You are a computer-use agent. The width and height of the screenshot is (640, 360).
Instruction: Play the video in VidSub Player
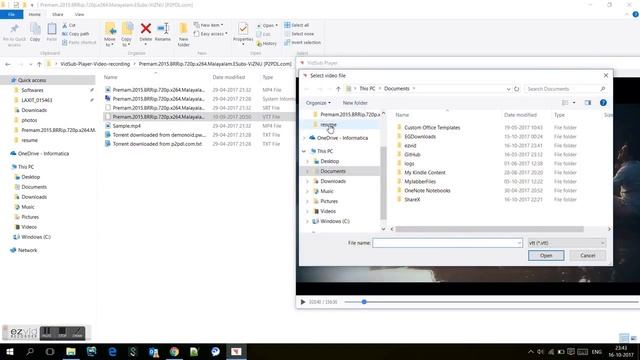point(303,302)
